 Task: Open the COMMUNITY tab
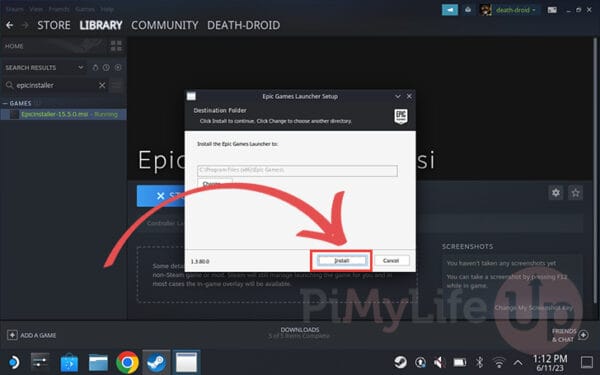(165, 25)
